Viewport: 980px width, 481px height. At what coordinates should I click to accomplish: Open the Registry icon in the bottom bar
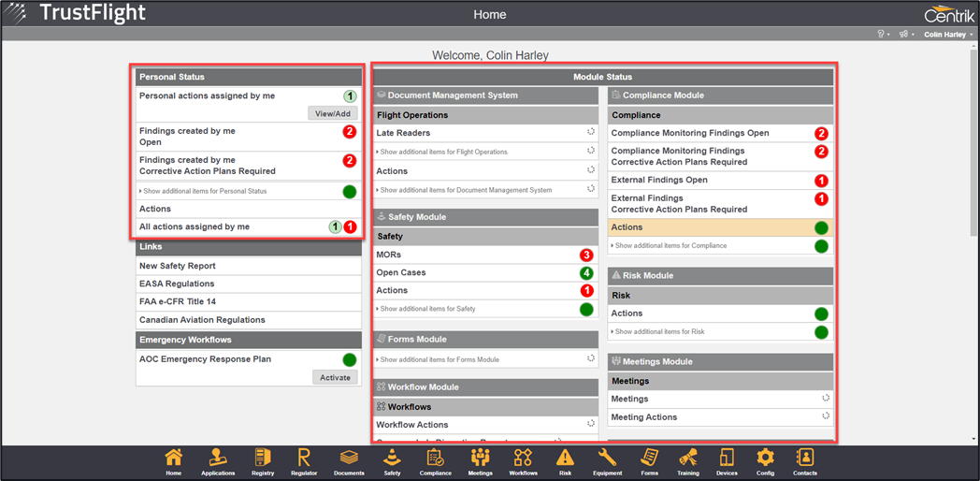[263, 459]
